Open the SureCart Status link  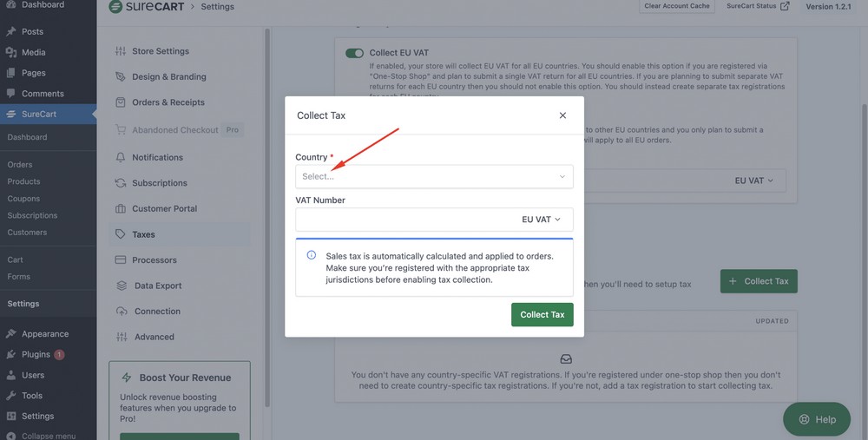click(x=758, y=6)
